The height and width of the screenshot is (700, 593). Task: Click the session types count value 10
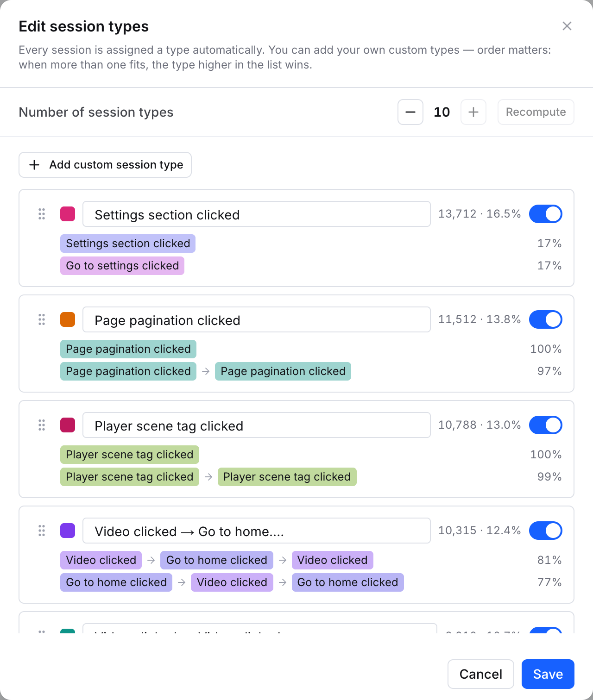pyautogui.click(x=442, y=112)
